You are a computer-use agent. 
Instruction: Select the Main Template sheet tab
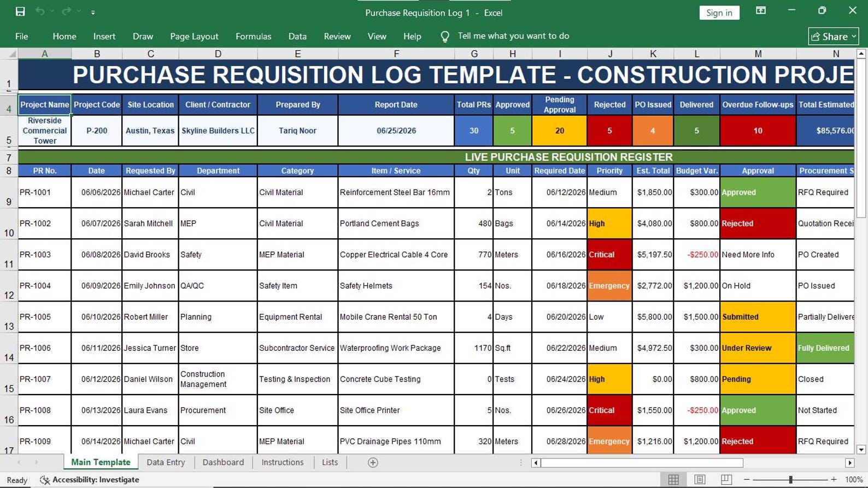pyautogui.click(x=101, y=462)
